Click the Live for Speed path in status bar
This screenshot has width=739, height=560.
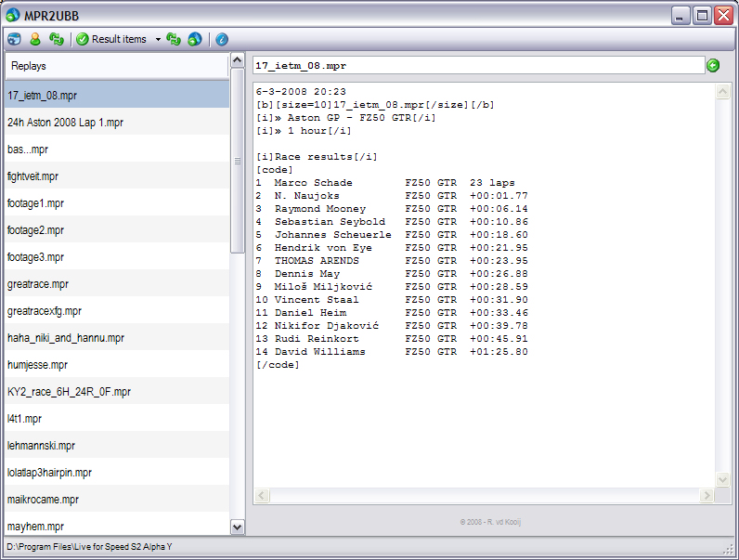(89, 547)
